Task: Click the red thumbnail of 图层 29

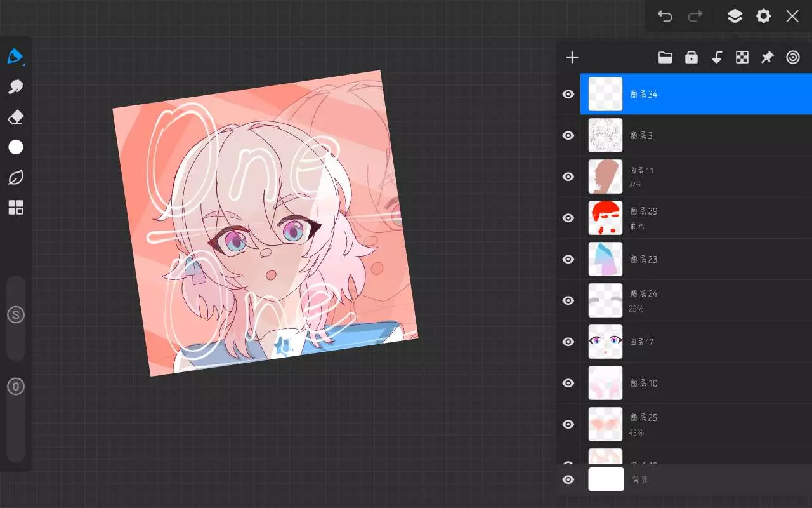Action: [605, 218]
